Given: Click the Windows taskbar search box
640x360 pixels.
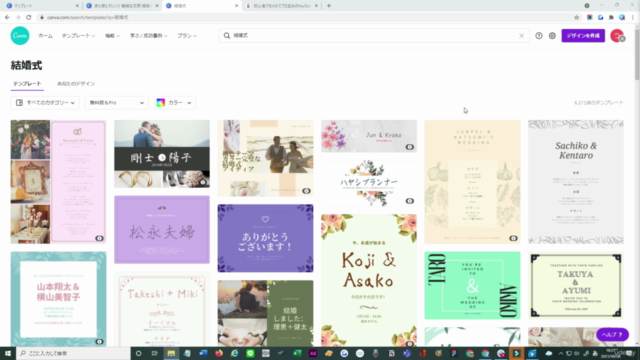Looking at the screenshot, I should [73, 353].
